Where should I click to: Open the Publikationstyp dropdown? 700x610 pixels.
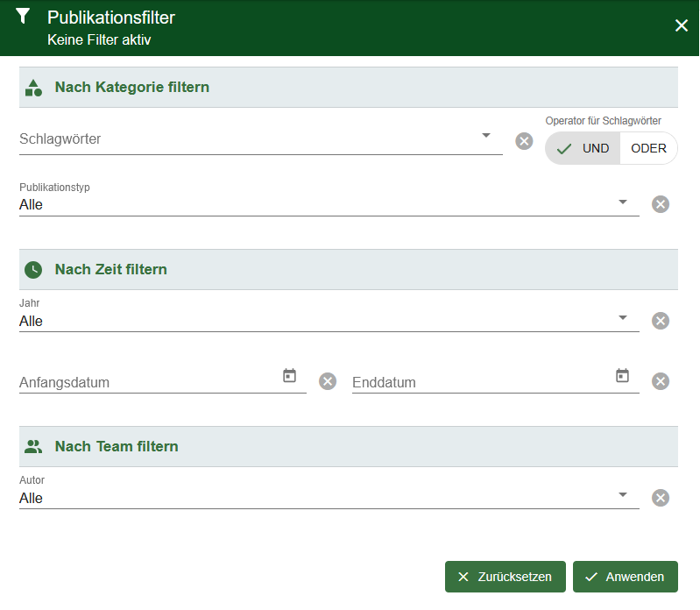pyautogui.click(x=622, y=202)
